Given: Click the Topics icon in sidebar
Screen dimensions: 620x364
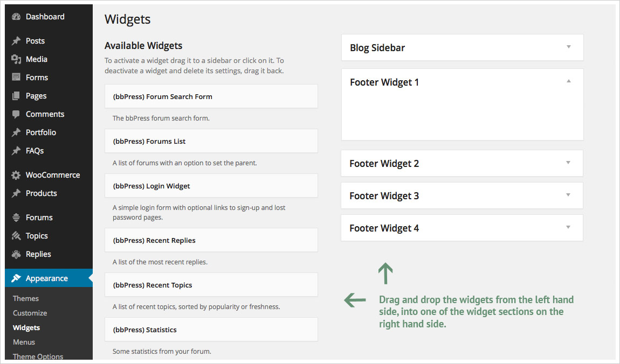Looking at the screenshot, I should [x=16, y=236].
